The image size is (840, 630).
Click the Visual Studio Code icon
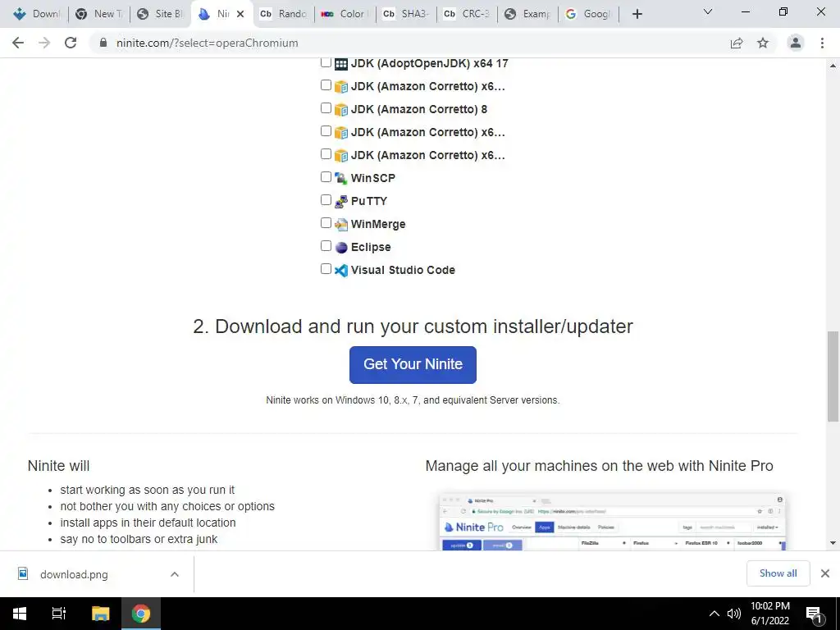pyautogui.click(x=341, y=271)
